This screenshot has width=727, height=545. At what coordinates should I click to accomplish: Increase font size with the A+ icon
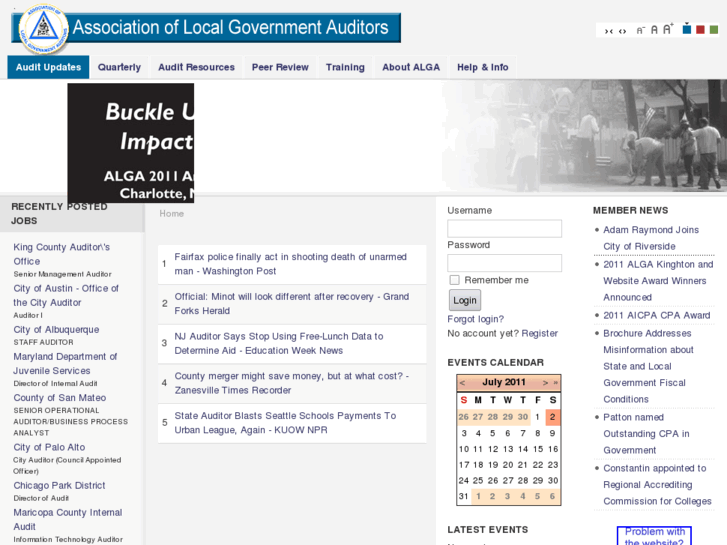point(668,29)
